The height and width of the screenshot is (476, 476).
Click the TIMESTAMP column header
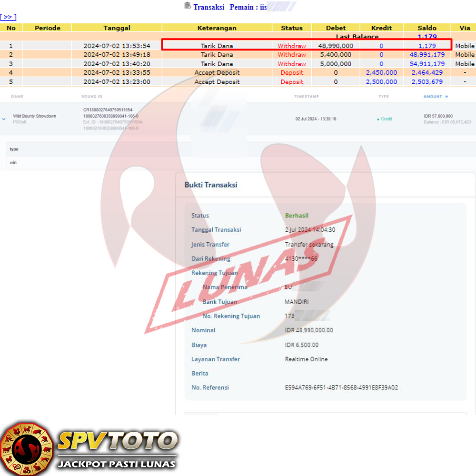click(307, 97)
